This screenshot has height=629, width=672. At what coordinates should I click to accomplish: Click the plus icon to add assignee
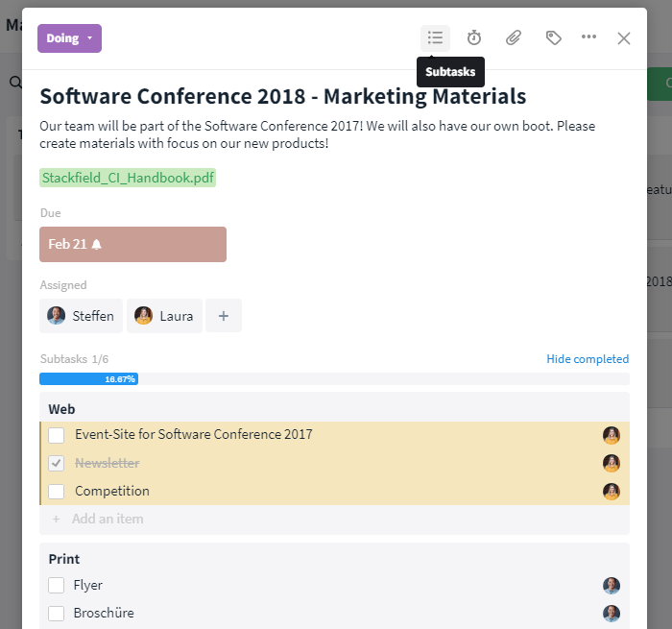point(223,316)
